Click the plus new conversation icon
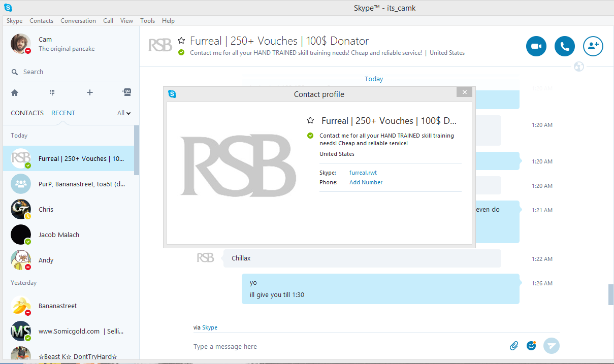 coord(90,92)
